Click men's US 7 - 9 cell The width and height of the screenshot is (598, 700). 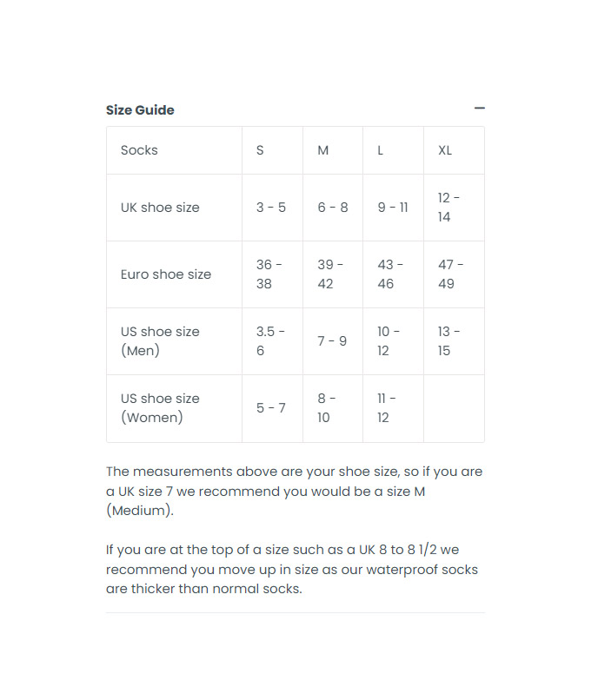point(332,341)
